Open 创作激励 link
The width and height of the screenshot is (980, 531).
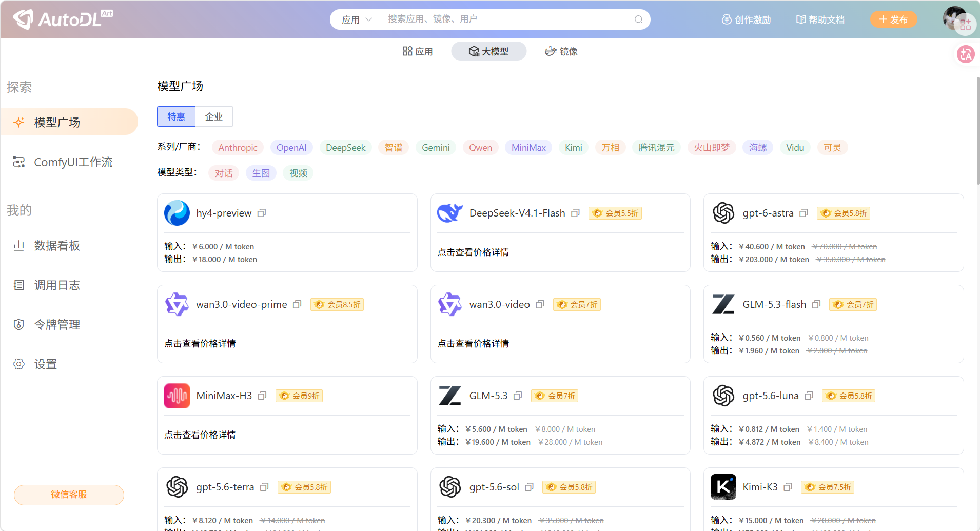pos(746,19)
